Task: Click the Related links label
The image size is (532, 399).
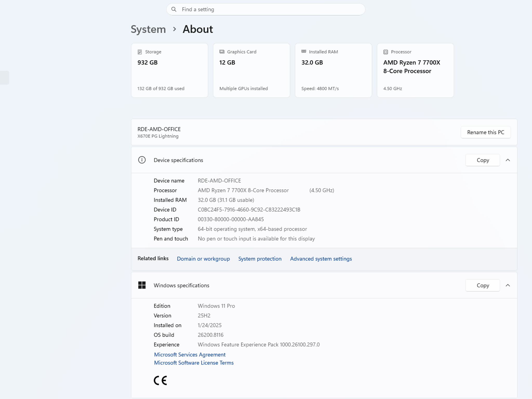Action: (153, 258)
